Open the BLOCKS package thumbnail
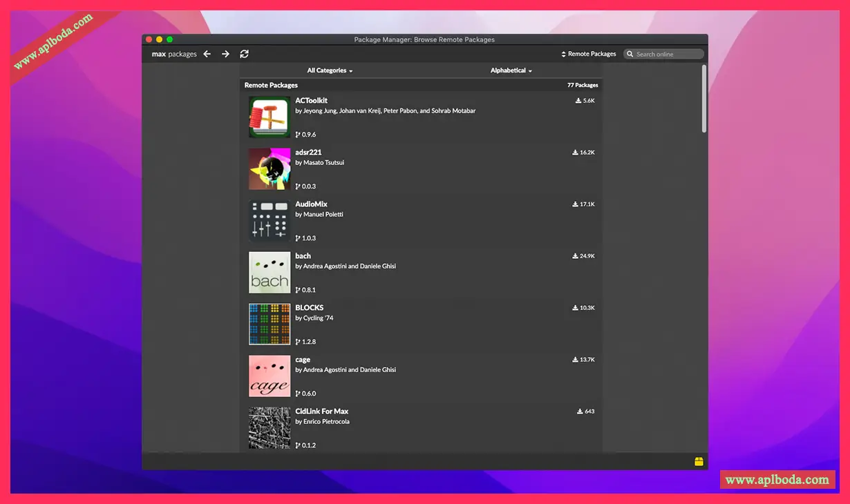The image size is (850, 504). (270, 324)
